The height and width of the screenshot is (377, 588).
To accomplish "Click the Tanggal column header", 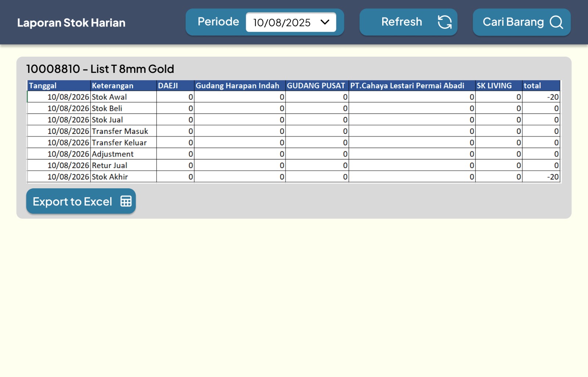I will click(59, 86).
